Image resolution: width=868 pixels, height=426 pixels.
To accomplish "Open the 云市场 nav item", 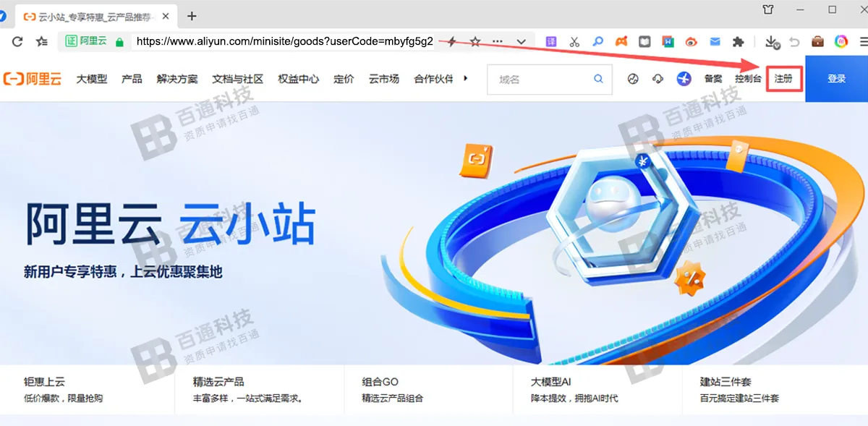I will click(384, 79).
